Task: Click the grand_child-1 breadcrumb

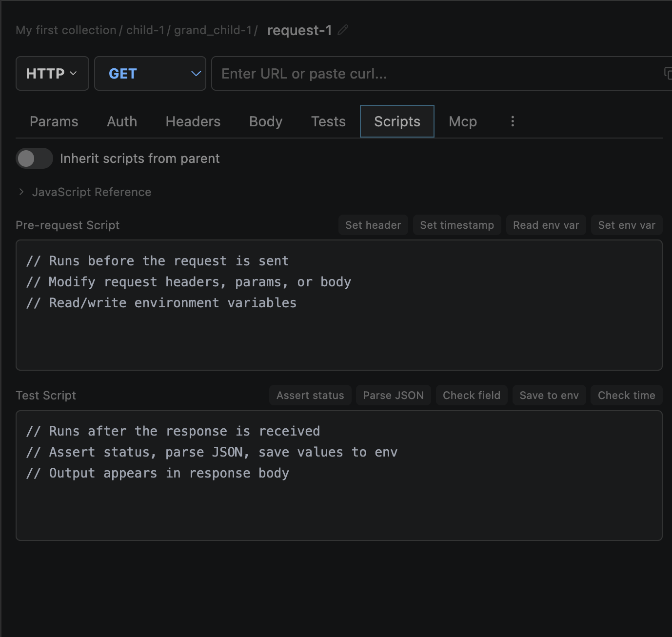Action: 213,30
